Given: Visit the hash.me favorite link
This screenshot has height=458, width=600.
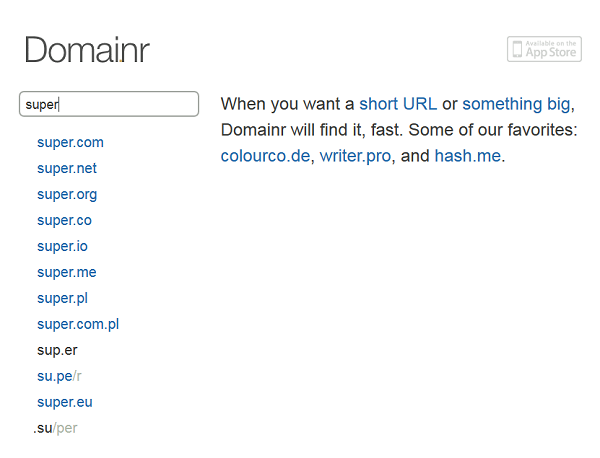Looking at the screenshot, I should (x=468, y=156).
